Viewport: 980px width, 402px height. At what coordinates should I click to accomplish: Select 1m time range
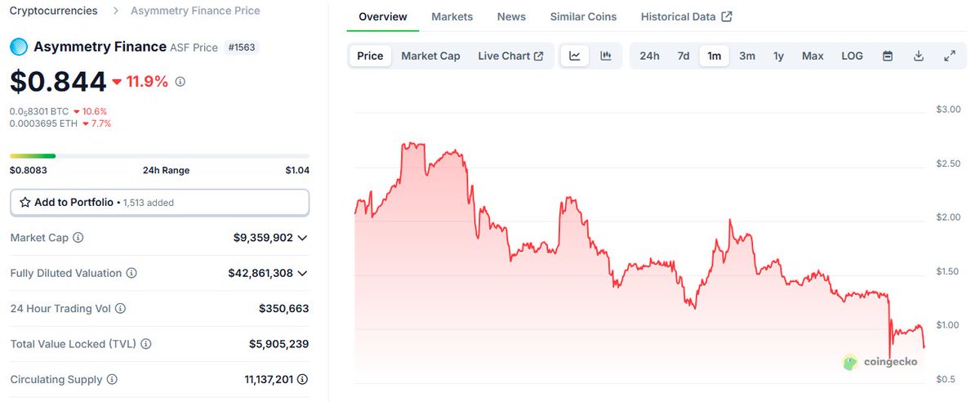[x=715, y=56]
